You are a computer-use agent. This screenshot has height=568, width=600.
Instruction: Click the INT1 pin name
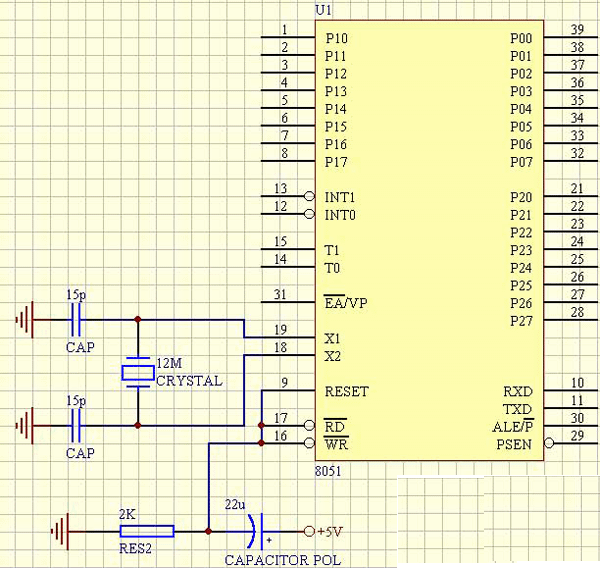pyautogui.click(x=339, y=197)
